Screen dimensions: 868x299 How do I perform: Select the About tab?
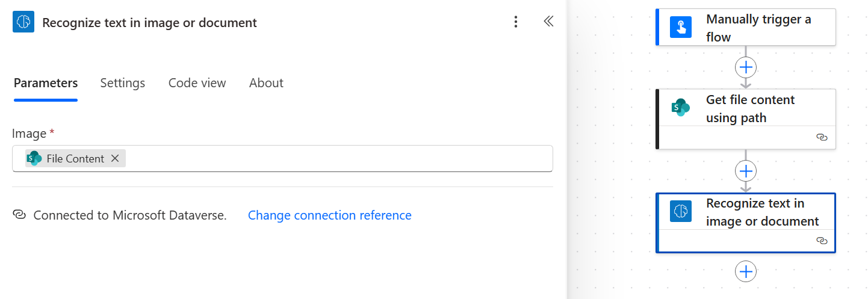point(266,83)
